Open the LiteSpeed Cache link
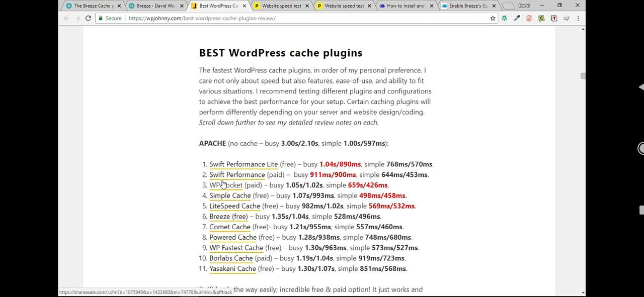The width and height of the screenshot is (644, 297). pyautogui.click(x=234, y=206)
